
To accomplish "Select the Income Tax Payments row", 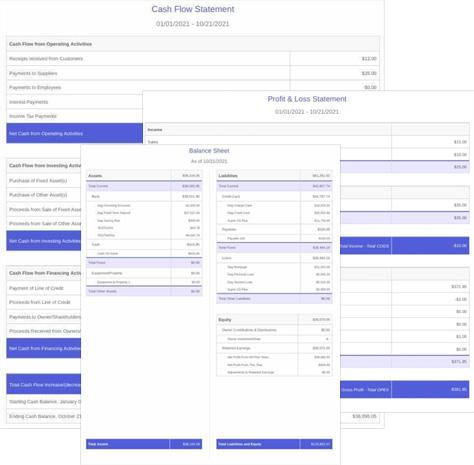I will click(x=74, y=116).
